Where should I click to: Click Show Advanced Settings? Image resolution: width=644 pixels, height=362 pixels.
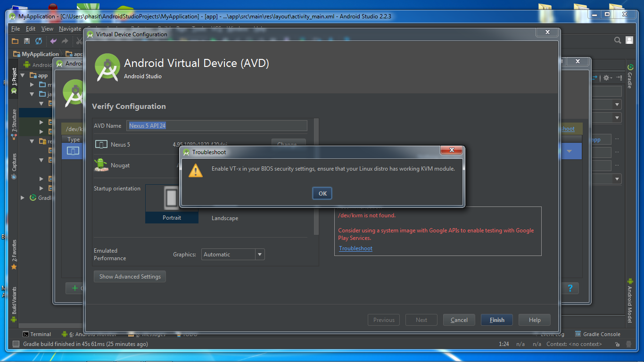[130, 277]
